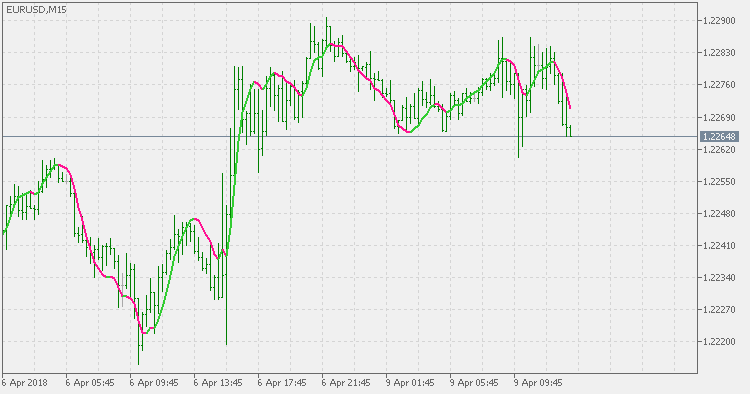Select the current price tag 1.22648
Viewport: 750px width, 394px height.
[719, 137]
